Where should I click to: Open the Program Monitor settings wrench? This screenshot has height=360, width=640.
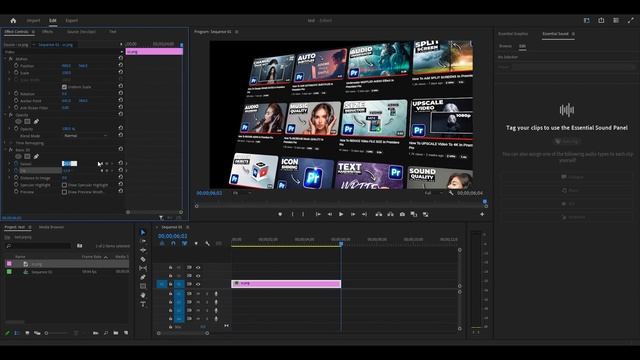click(x=451, y=193)
